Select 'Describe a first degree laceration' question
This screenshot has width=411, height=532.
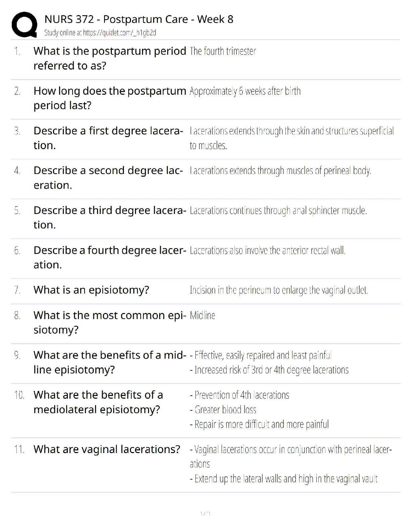[x=108, y=138]
